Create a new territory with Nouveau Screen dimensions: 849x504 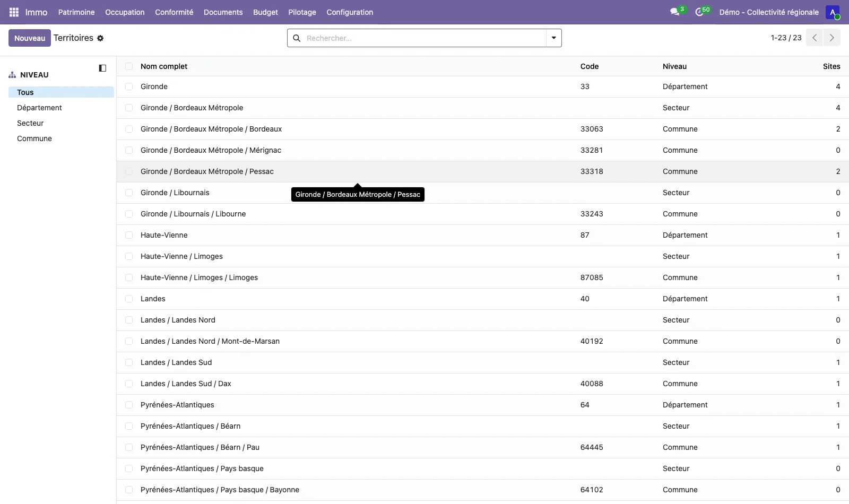[30, 38]
